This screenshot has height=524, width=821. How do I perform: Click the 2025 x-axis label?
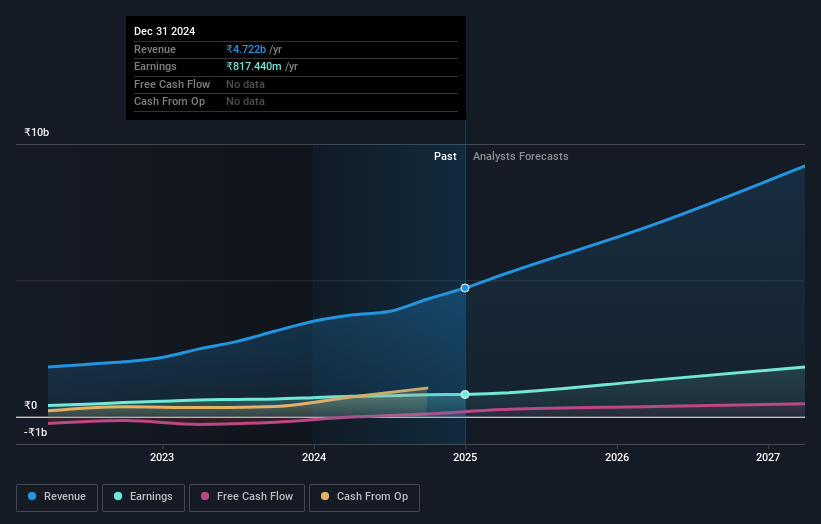coord(465,457)
